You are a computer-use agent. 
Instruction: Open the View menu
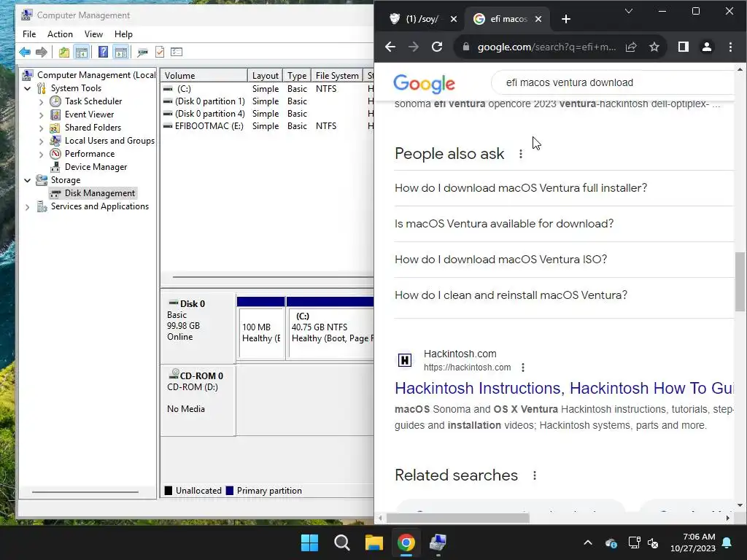point(93,34)
